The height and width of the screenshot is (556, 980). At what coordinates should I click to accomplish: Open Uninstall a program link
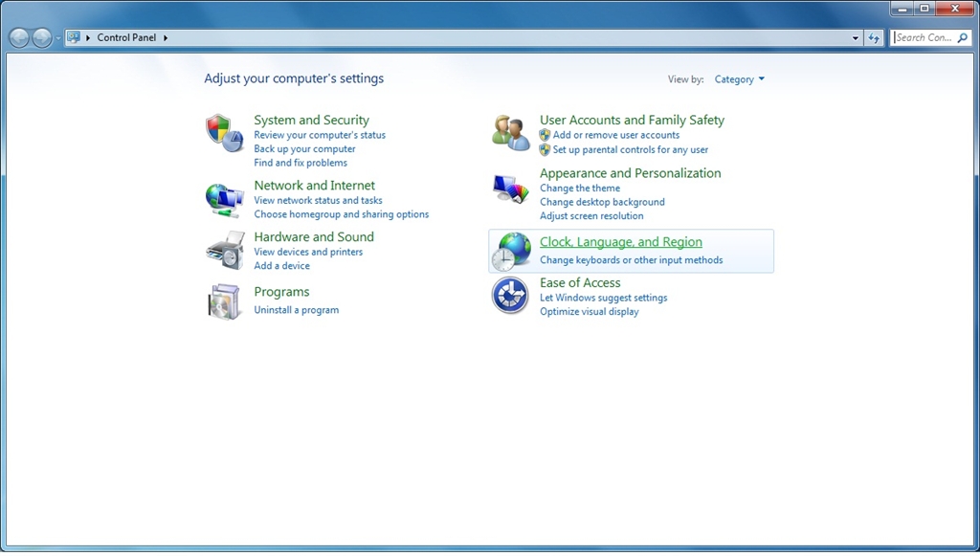pyautogui.click(x=296, y=310)
